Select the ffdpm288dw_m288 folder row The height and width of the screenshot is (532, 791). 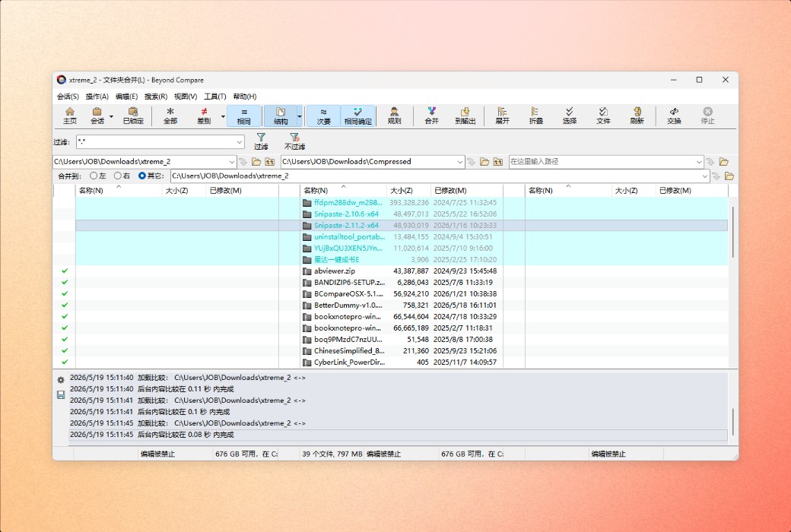[x=401, y=203]
